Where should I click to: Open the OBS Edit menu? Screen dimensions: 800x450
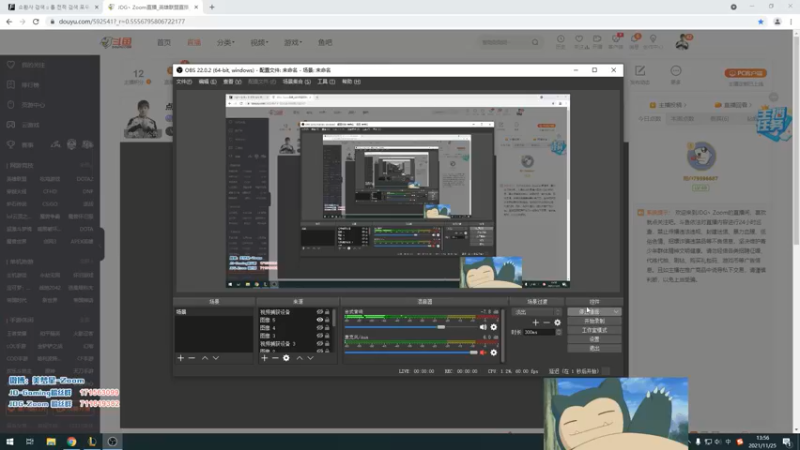pos(207,82)
